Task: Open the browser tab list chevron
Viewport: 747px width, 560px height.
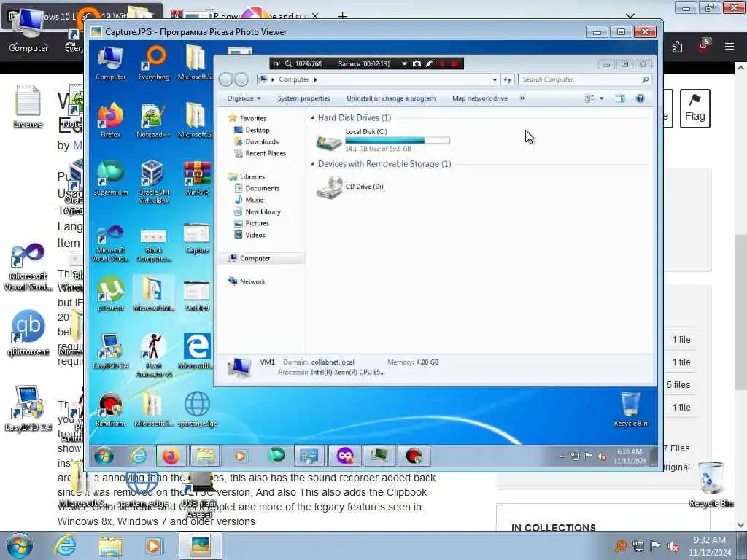Action: pyautogui.click(x=630, y=16)
